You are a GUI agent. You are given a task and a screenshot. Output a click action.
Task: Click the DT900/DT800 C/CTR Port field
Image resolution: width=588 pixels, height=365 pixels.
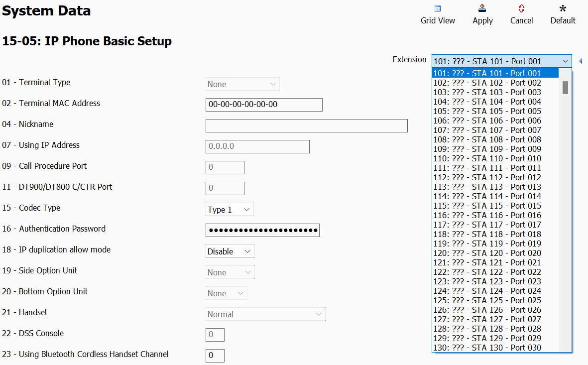click(x=225, y=188)
